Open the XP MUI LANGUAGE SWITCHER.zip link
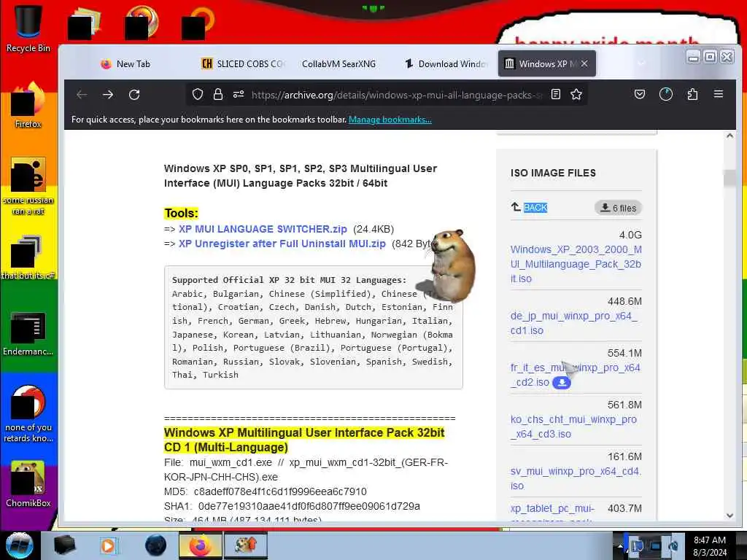Viewport: 747px width, 560px height. click(x=263, y=229)
